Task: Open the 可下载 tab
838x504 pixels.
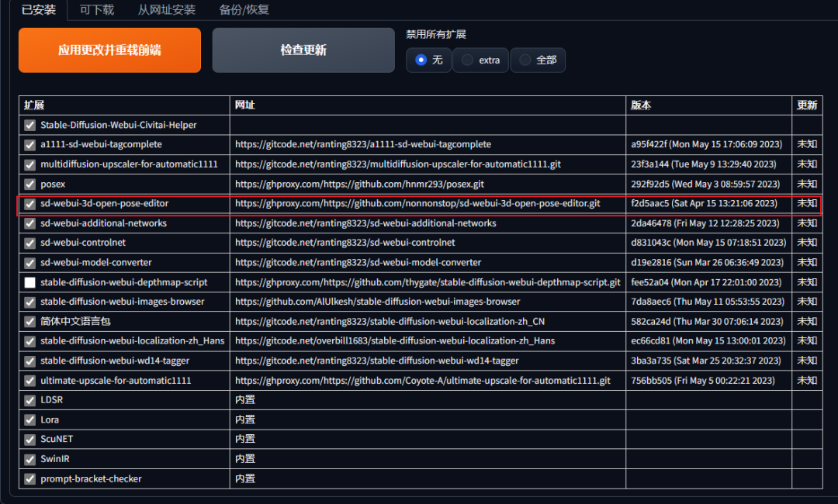Action: coord(97,9)
